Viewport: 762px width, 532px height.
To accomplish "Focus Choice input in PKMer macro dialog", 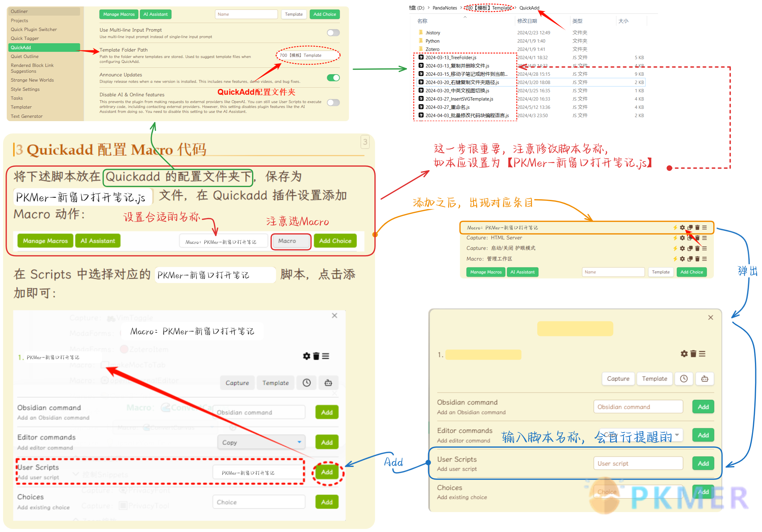I will tap(258, 502).
